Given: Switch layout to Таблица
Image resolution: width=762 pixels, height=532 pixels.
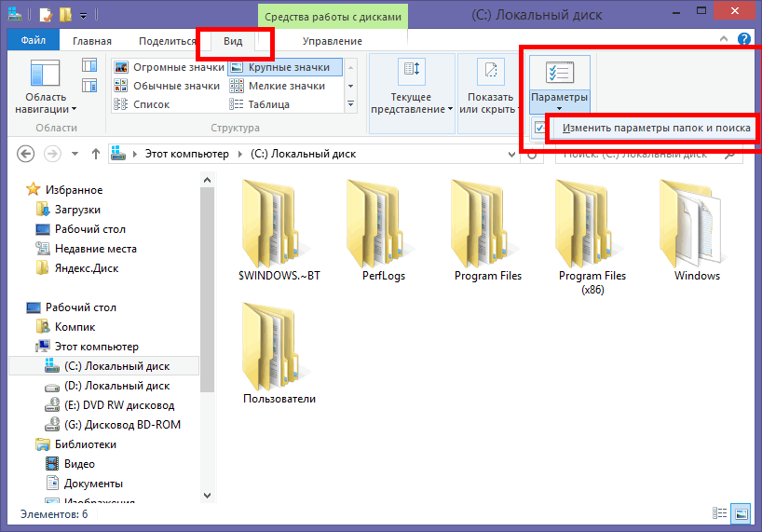Looking at the screenshot, I should point(259,104).
